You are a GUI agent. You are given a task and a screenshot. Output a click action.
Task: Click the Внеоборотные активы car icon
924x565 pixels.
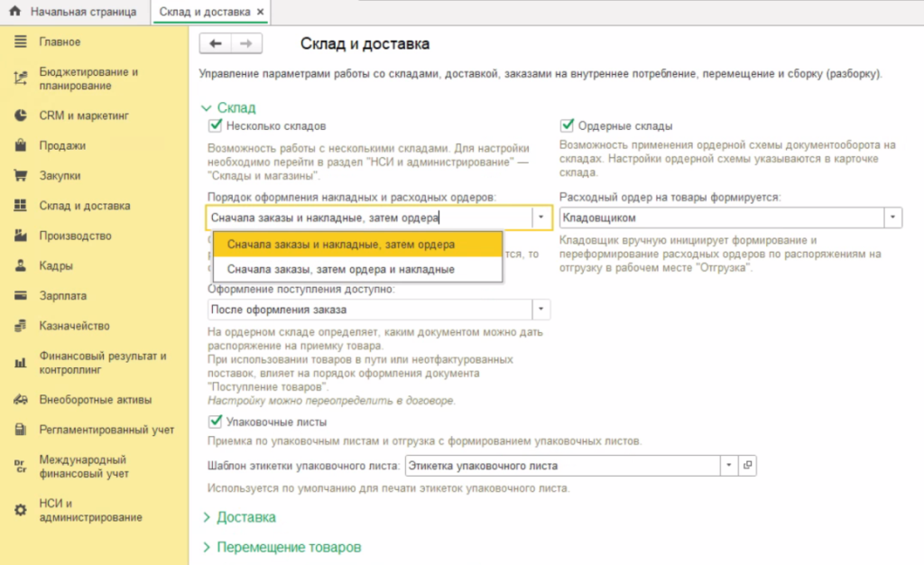[20, 400]
